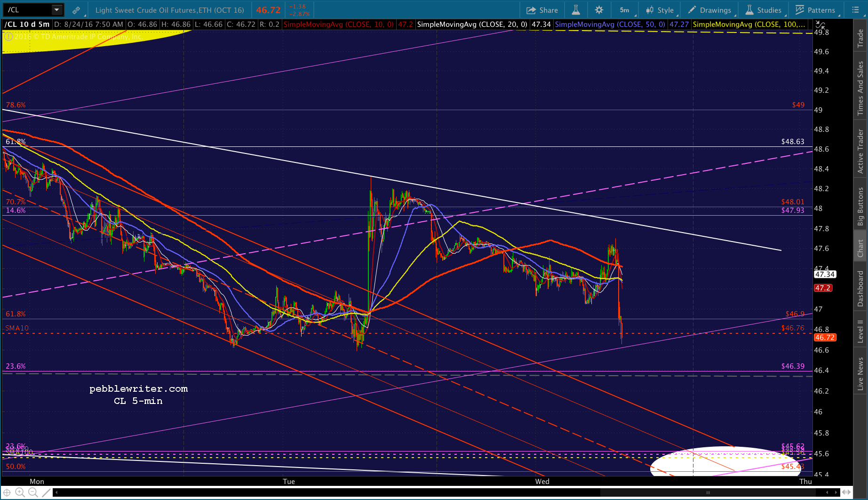Click the 47.2 red price bubble
The image size is (868, 500).
pos(823,288)
